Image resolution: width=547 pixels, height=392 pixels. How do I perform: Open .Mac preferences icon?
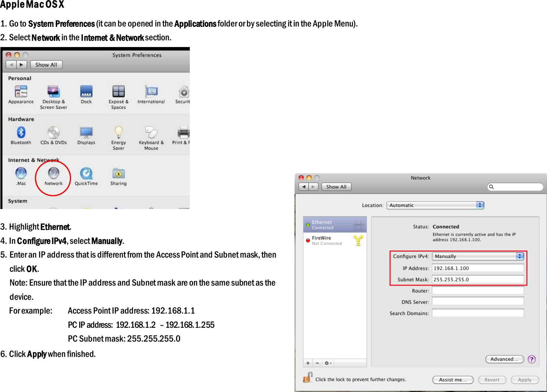[21, 173]
